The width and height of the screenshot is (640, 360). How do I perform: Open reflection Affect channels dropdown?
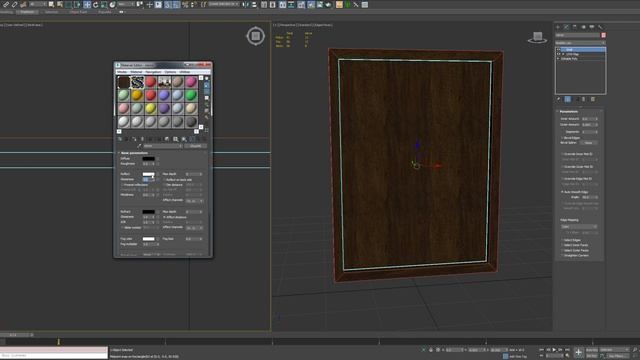point(195,201)
